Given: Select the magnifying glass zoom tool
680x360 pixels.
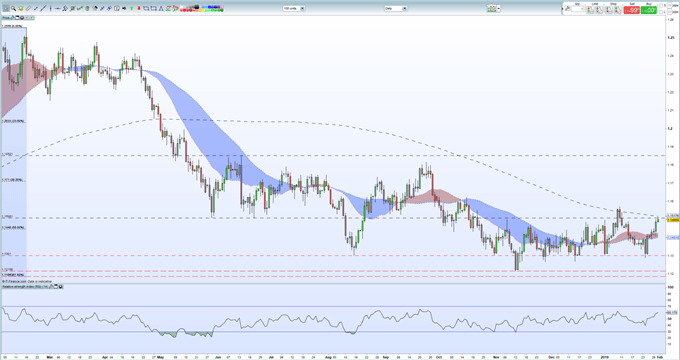Looking at the screenshot, I should pos(13,8).
